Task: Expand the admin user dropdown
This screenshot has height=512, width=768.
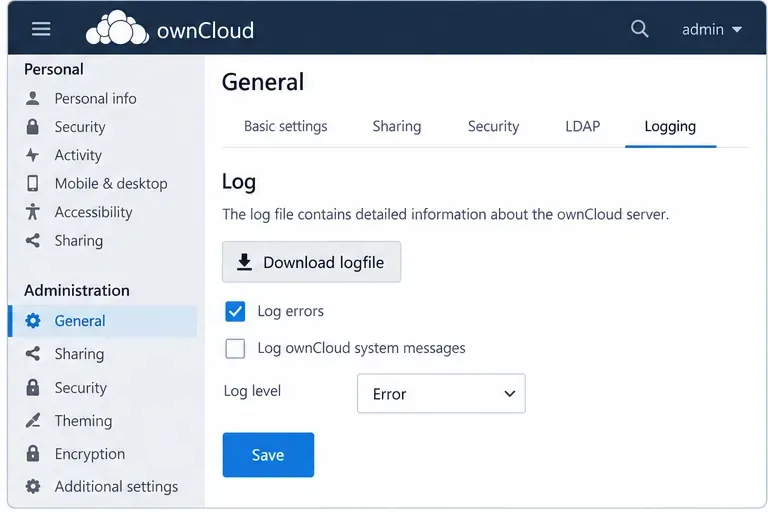Action: tap(712, 30)
